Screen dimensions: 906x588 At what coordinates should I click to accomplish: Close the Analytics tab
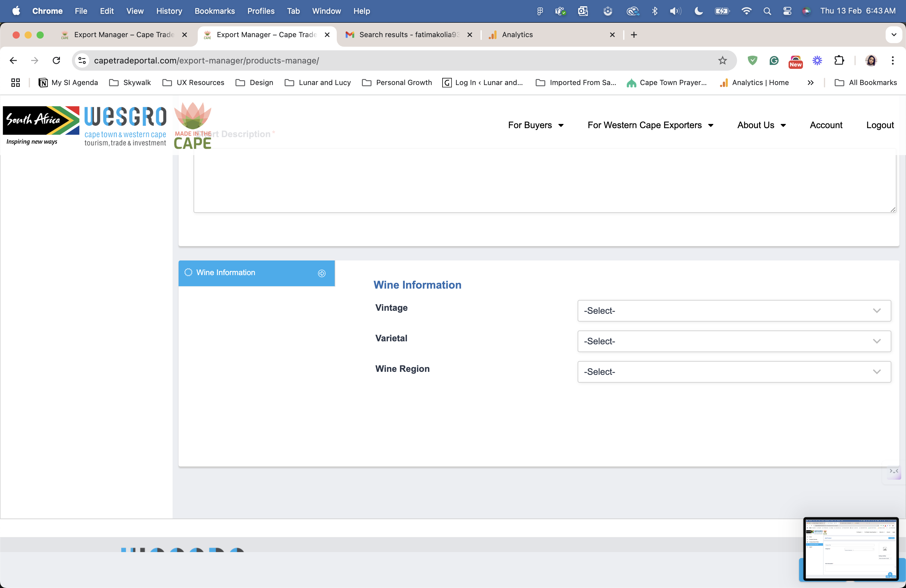click(612, 35)
